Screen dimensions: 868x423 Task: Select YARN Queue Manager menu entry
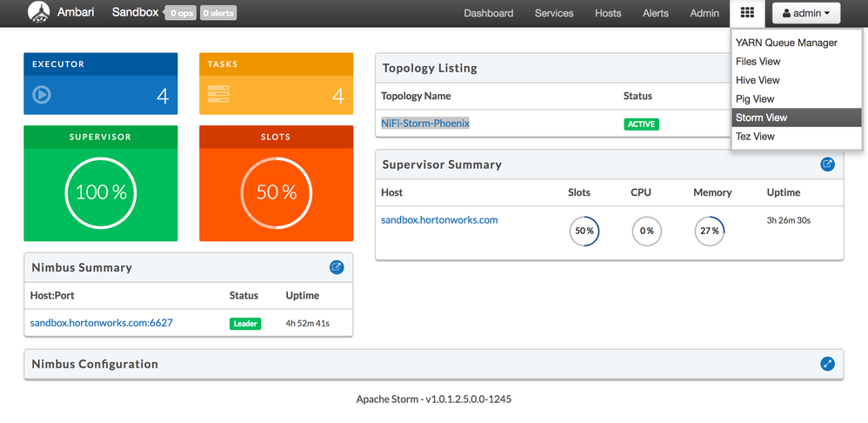pyautogui.click(x=786, y=43)
